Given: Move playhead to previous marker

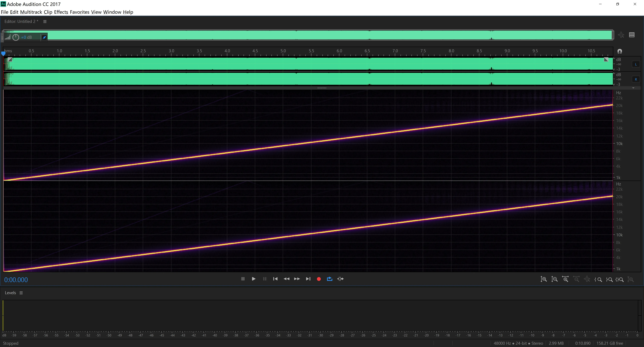Looking at the screenshot, I should pyautogui.click(x=275, y=279).
